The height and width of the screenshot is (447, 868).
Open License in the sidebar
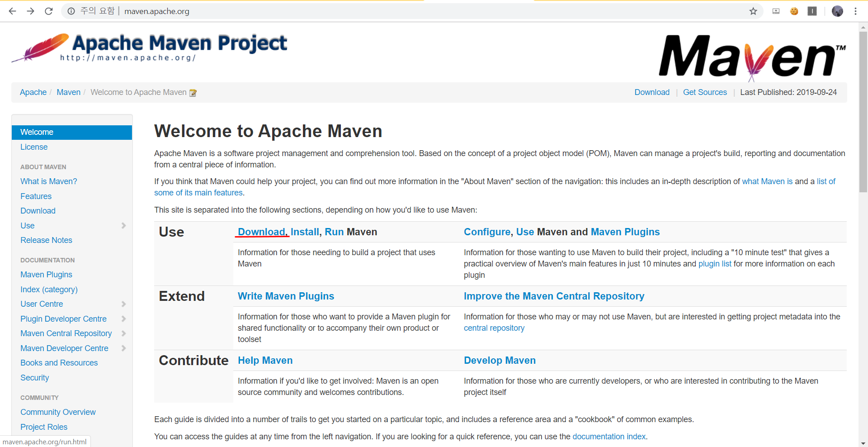34,147
